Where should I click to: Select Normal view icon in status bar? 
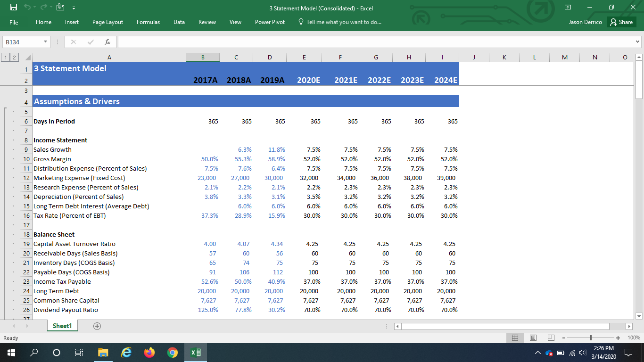coord(516,338)
